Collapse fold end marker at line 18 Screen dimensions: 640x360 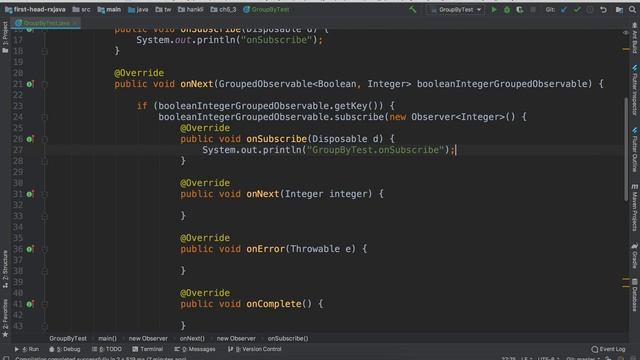click(44, 51)
